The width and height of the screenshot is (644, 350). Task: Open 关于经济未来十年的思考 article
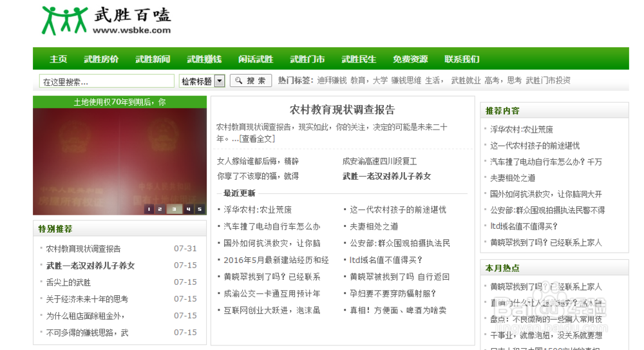click(x=87, y=299)
